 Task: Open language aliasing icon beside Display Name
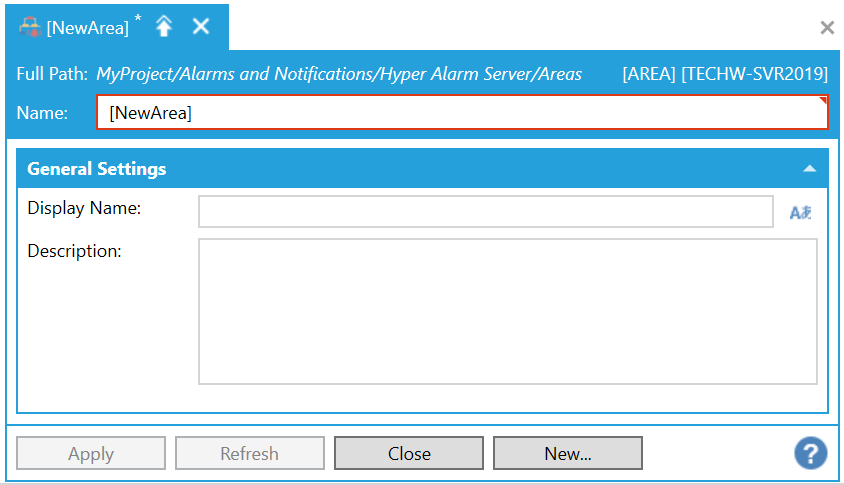801,213
